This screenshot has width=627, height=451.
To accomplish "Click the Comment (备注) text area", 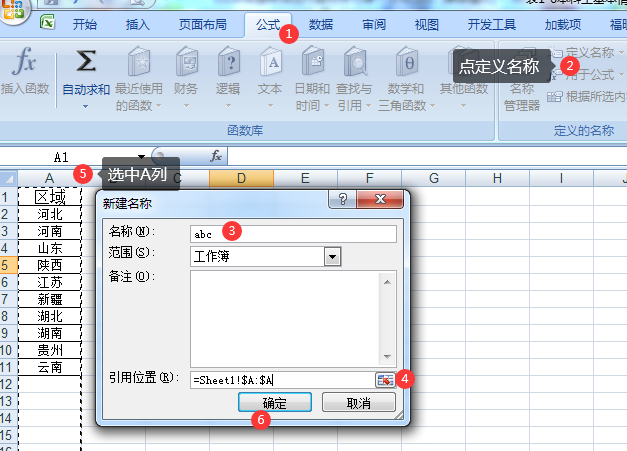I will (285, 316).
